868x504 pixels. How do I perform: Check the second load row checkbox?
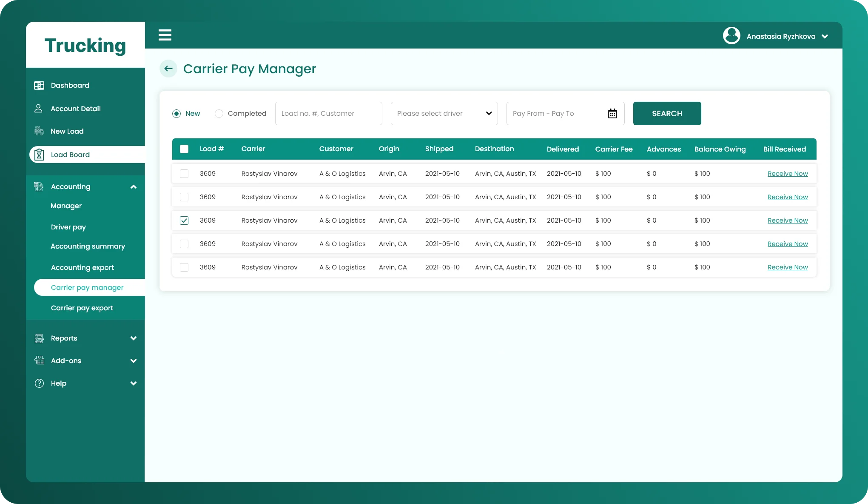pos(184,197)
